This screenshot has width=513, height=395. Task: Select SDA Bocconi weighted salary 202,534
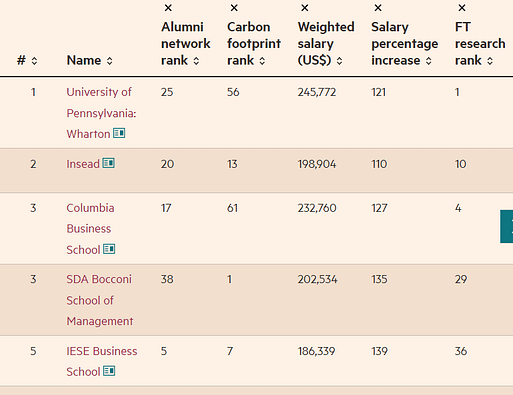coord(317,279)
